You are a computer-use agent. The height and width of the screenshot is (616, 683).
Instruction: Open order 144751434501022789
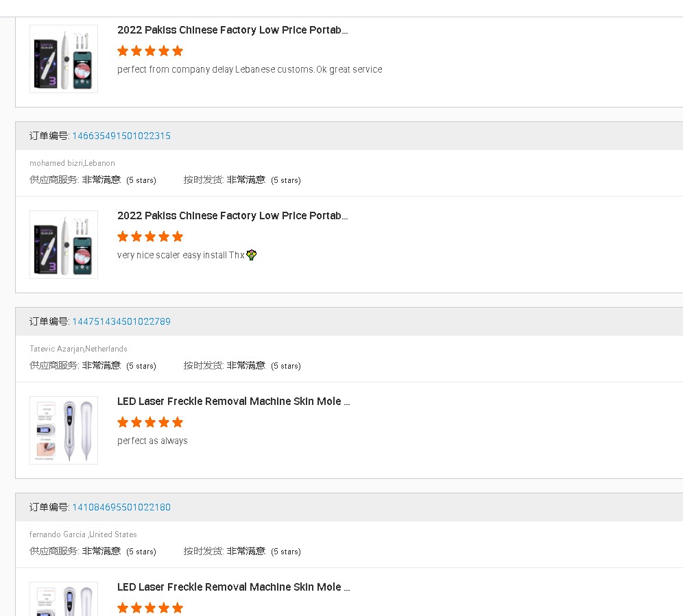[x=121, y=321]
